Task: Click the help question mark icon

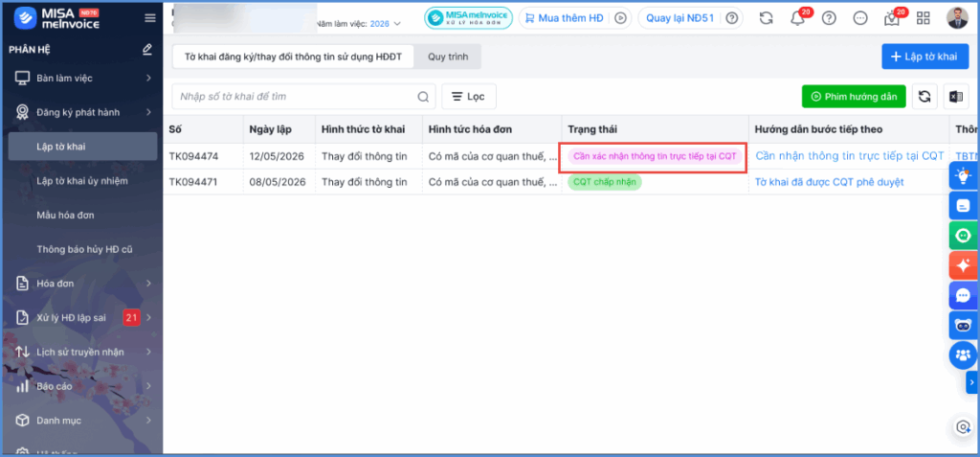Action: tap(829, 18)
